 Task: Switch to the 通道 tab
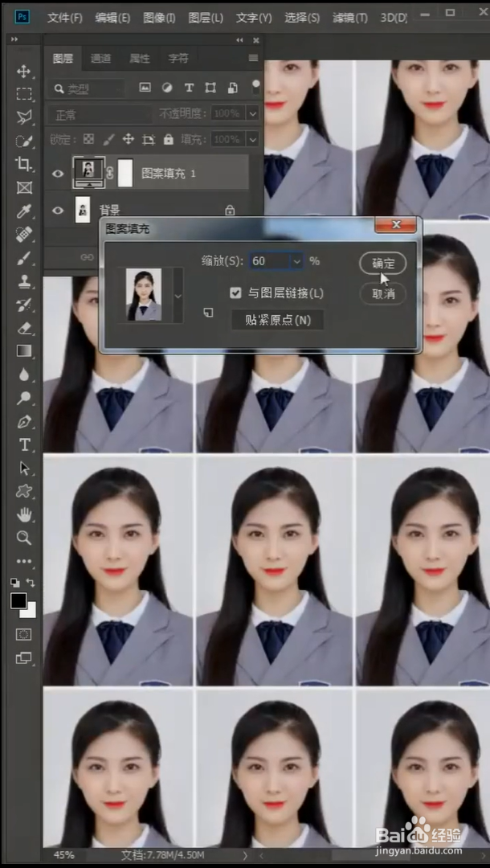click(100, 58)
